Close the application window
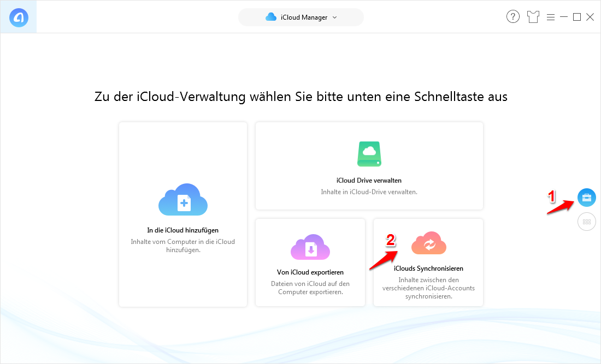601x364 pixels. (590, 17)
